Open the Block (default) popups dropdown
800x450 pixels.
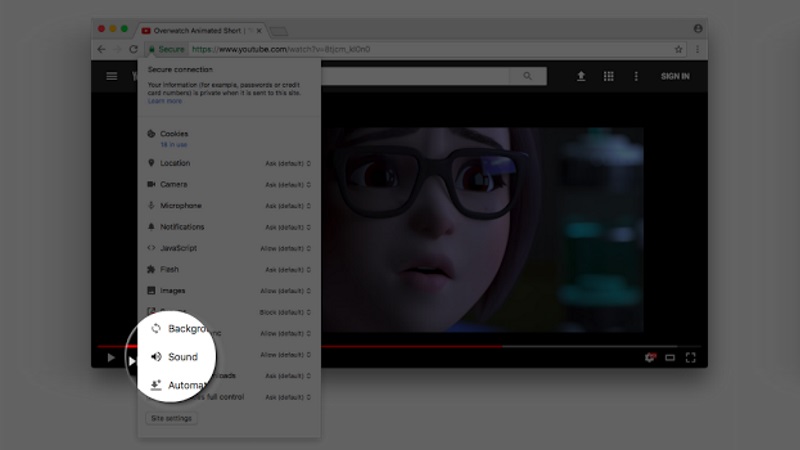pos(285,312)
